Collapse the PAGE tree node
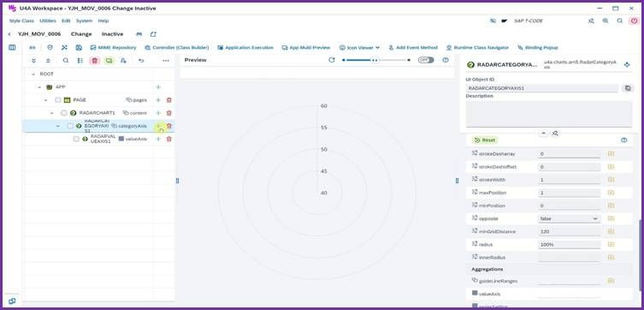Screen dimensions: 644x310 click(x=45, y=100)
